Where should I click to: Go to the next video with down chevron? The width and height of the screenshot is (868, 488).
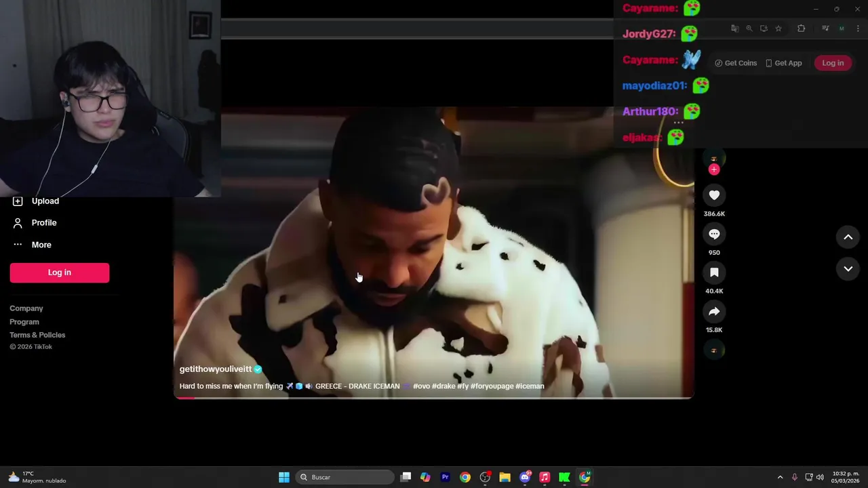tap(848, 269)
